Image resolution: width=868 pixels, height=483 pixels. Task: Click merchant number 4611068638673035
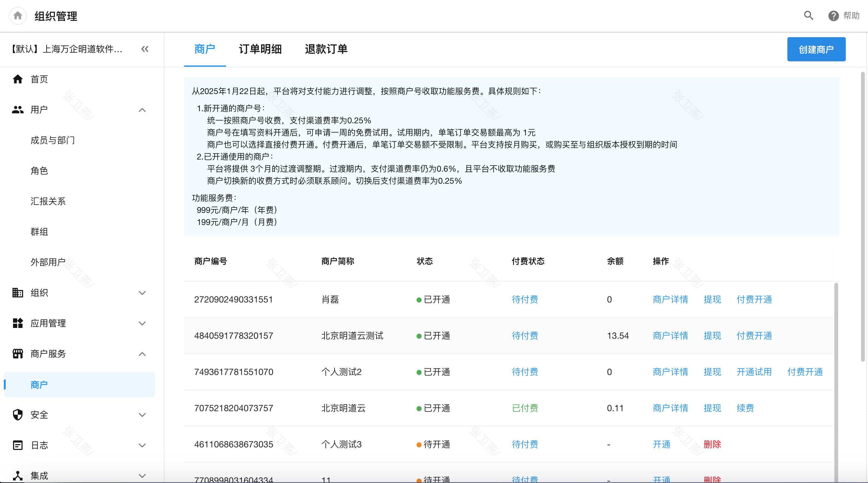(x=234, y=444)
